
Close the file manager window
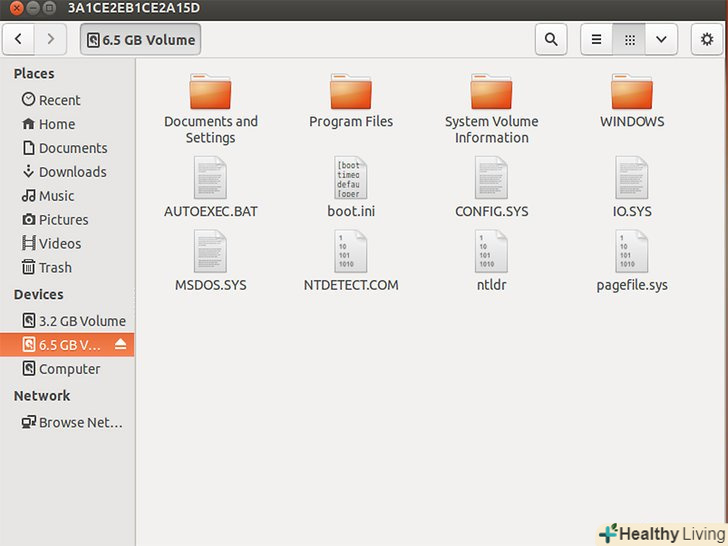point(16,8)
